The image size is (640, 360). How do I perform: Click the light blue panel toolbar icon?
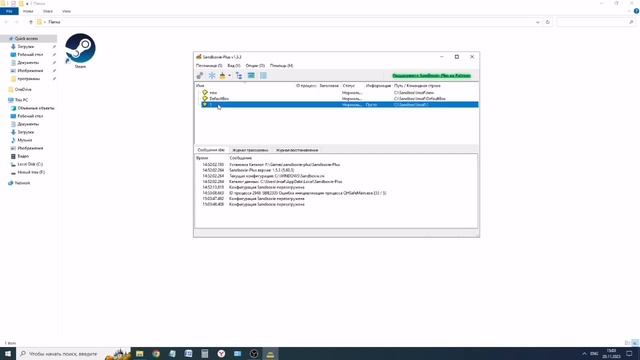263,76
